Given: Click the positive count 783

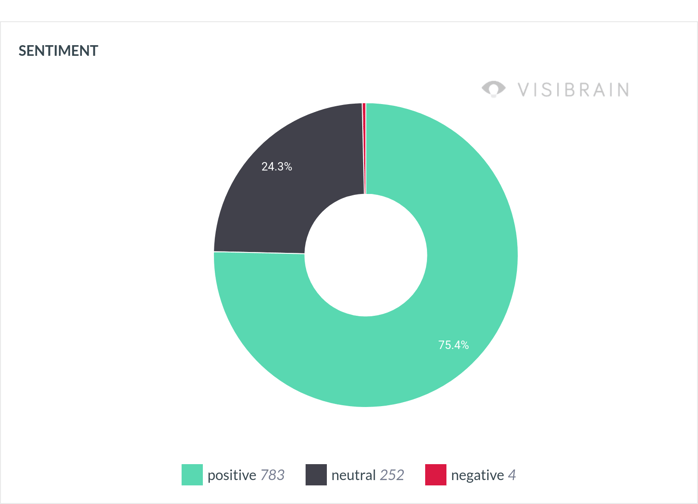Looking at the screenshot, I should coord(272,475).
